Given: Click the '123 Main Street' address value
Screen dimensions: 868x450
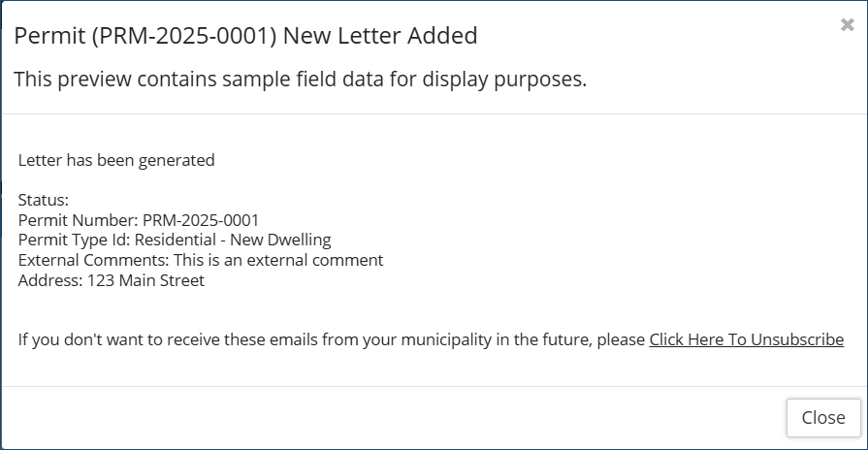Looking at the screenshot, I should 145,281.
